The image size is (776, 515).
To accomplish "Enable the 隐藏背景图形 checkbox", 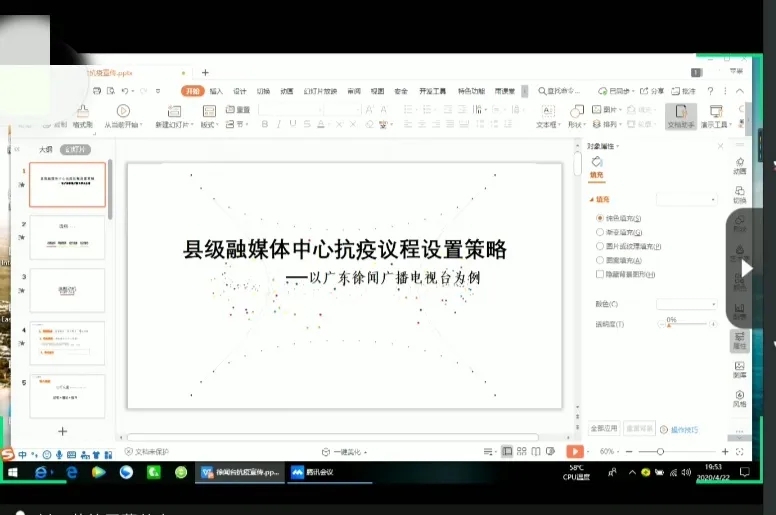I will click(600, 274).
